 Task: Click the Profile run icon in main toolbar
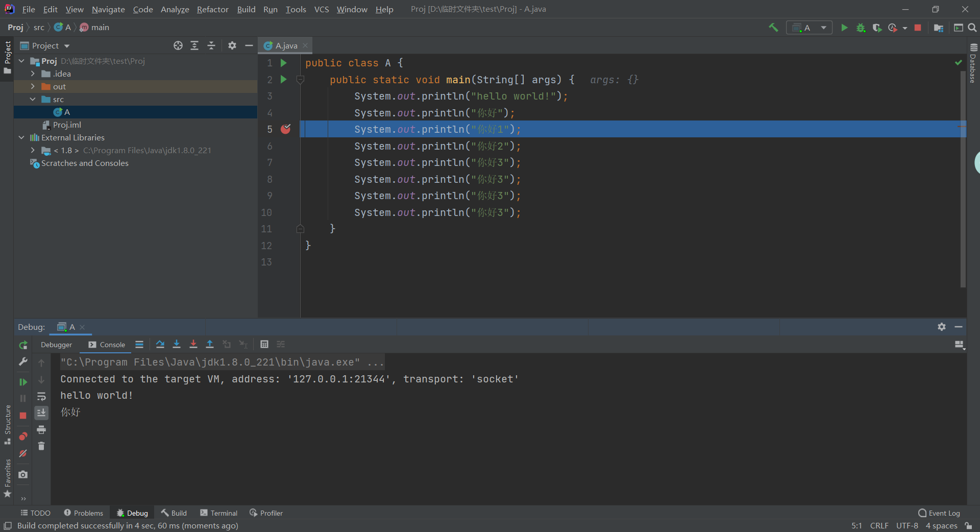tap(893, 28)
